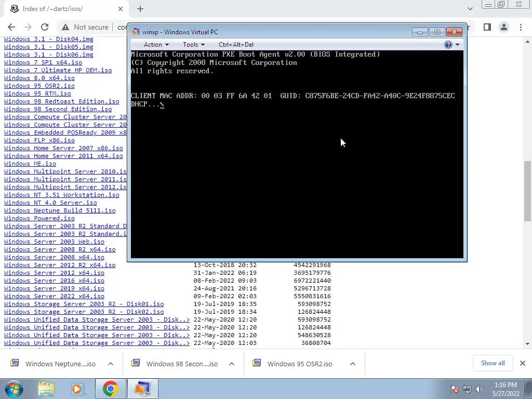532x399 pixels.
Task: Click the Windows Neptune download item icon
Action: (x=15, y=363)
